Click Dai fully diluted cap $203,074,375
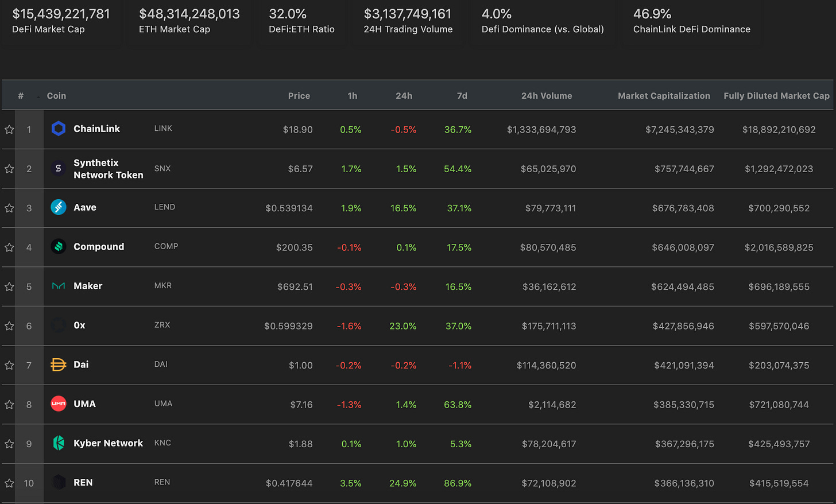Image resolution: width=836 pixels, height=504 pixels. click(779, 365)
